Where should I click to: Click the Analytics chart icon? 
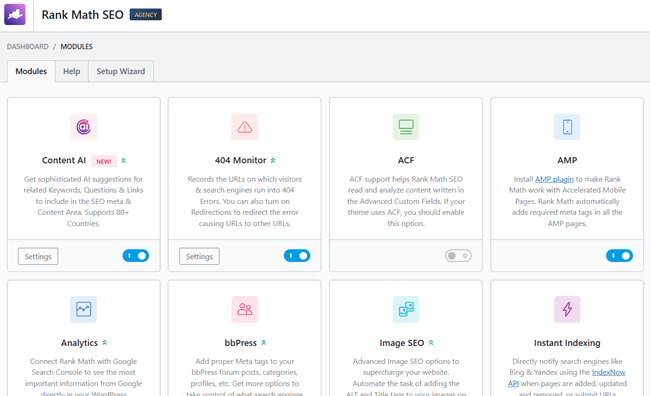pos(83,309)
